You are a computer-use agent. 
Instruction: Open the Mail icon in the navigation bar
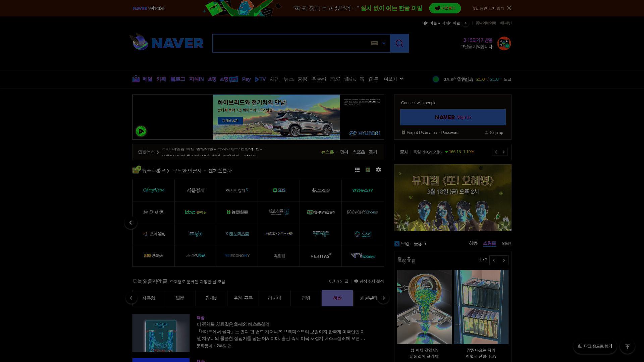136,79
